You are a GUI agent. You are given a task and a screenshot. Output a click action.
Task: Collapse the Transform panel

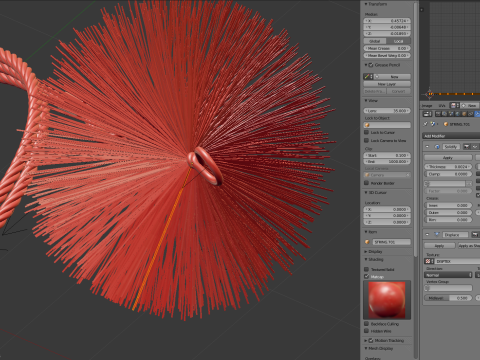(x=366, y=4)
